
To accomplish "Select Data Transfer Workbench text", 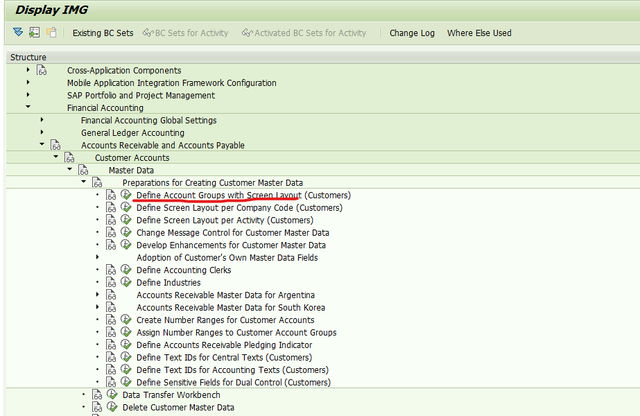I will point(171,395).
